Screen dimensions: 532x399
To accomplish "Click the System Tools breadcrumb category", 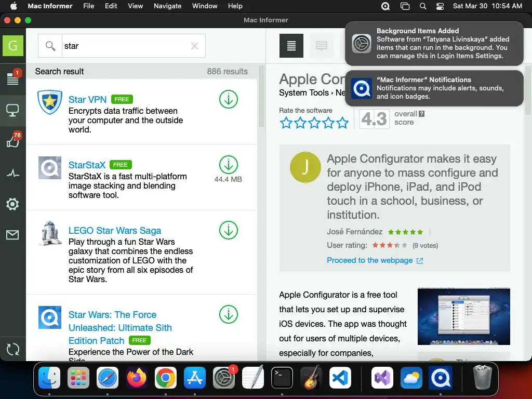I will [x=303, y=92].
